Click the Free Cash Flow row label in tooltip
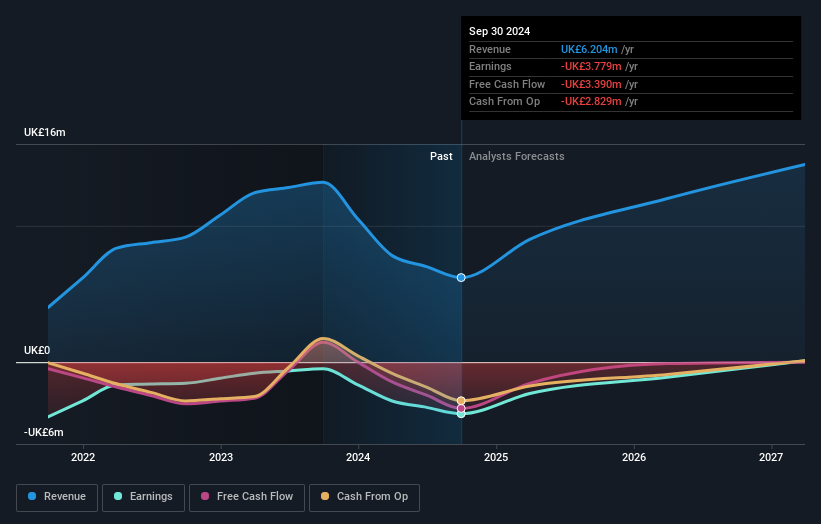Viewport: 821px width, 524px height. pos(507,84)
